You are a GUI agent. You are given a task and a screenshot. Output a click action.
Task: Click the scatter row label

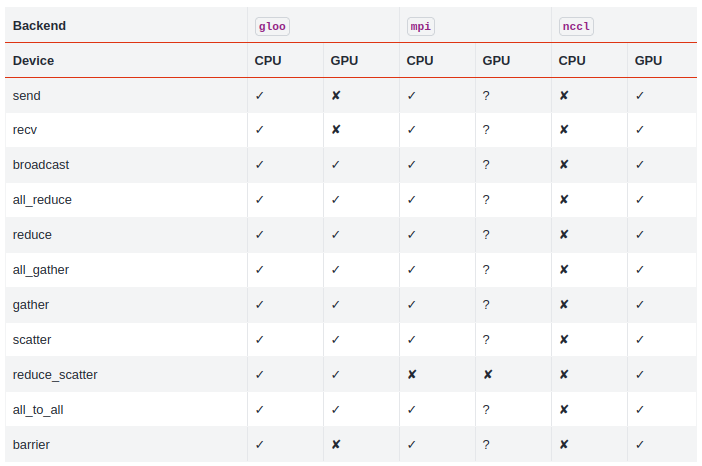click(32, 340)
